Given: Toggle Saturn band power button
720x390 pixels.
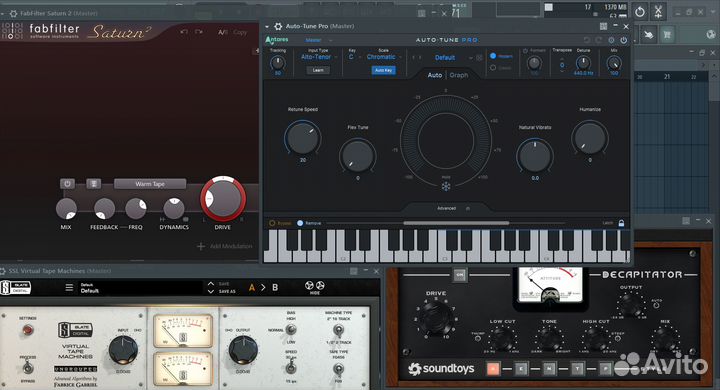Looking at the screenshot, I should (67, 184).
